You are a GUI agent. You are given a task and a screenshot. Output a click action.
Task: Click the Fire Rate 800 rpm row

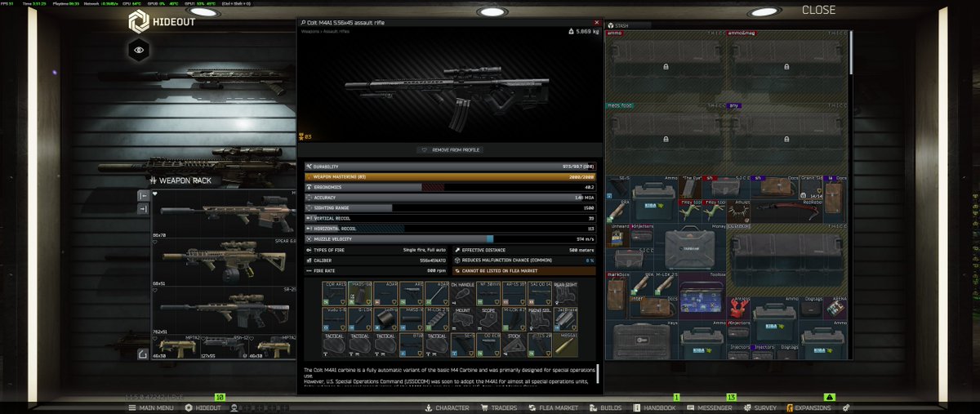(x=376, y=269)
